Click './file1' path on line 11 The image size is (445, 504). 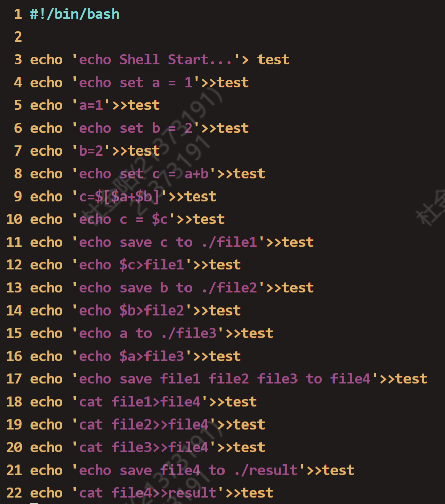(x=229, y=242)
